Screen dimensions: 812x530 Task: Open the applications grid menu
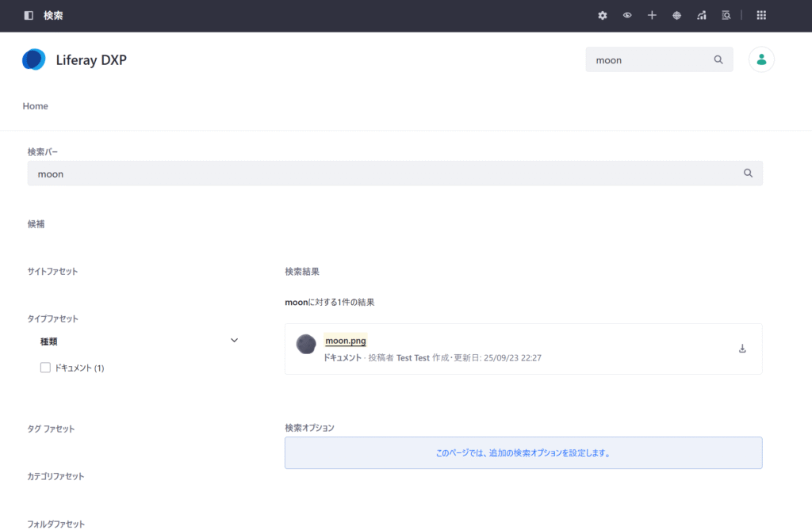[761, 15]
